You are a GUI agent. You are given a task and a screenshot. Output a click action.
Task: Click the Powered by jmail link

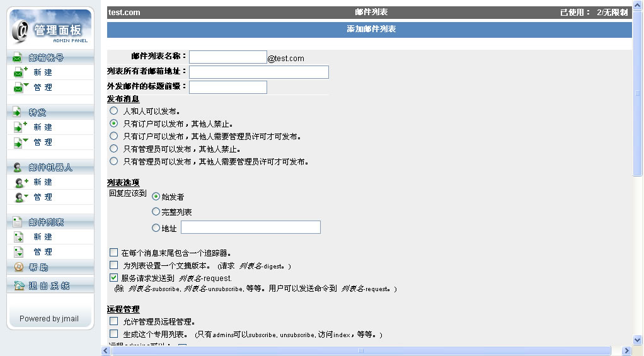(49, 318)
